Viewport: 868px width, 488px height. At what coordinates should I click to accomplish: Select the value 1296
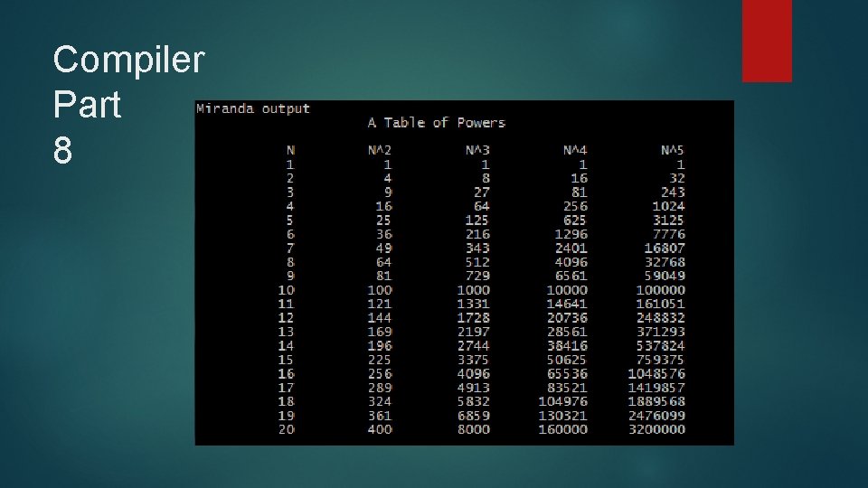pos(571,234)
